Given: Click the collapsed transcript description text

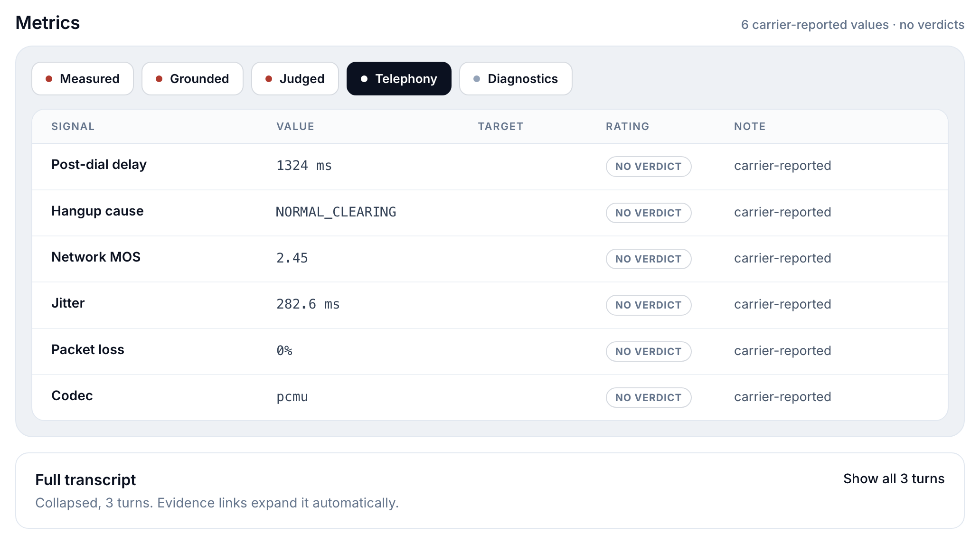Looking at the screenshot, I should (217, 503).
